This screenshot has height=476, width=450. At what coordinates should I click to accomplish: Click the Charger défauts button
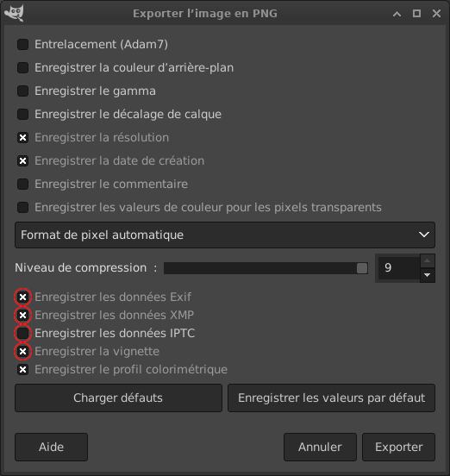click(118, 398)
